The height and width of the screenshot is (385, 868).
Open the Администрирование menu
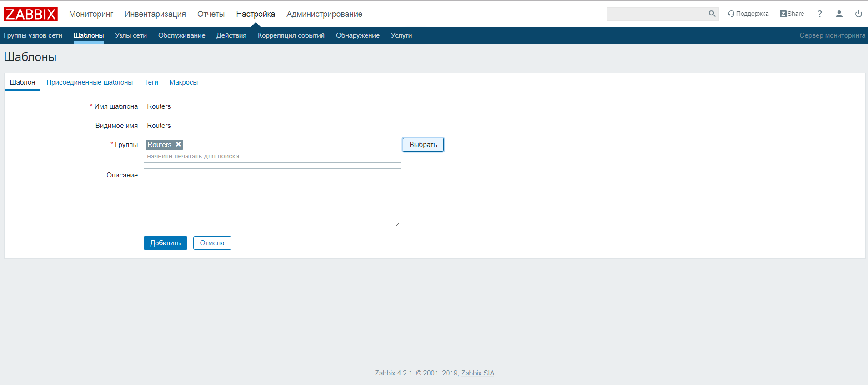click(324, 14)
